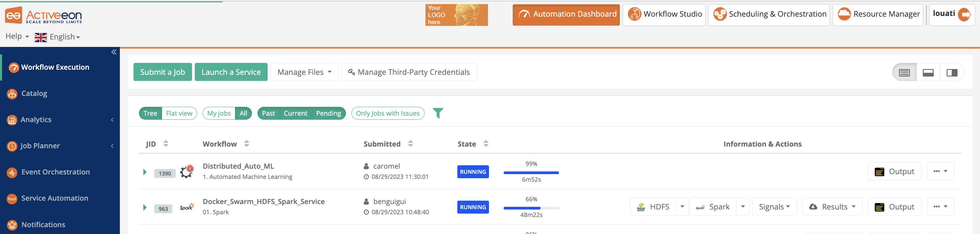980x234 pixels.
Task: Switch to full list layout view icon
Action: coord(904,72)
